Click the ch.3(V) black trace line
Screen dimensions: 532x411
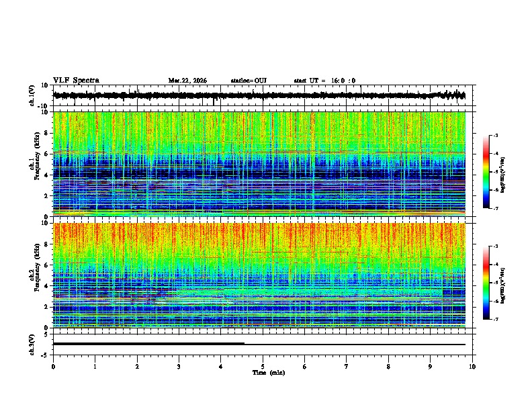tap(259, 344)
